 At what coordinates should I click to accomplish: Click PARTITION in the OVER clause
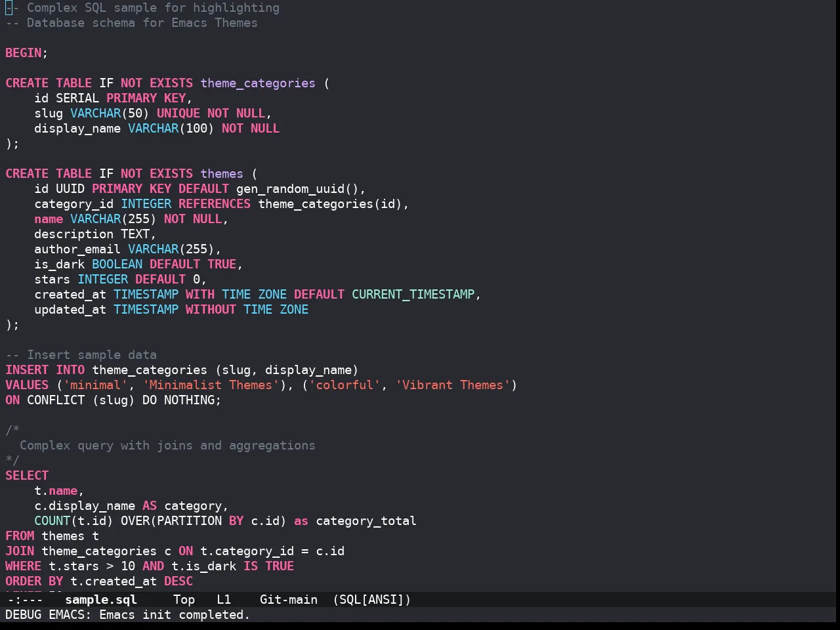[x=190, y=520]
